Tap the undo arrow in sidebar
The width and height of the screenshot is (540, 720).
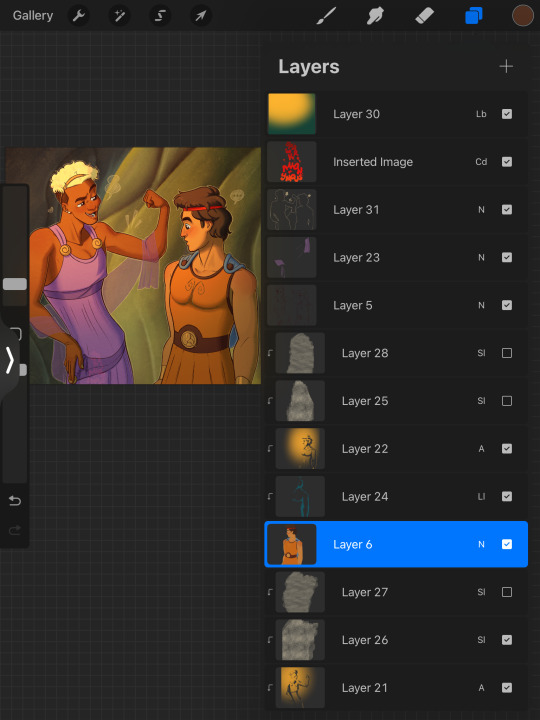15,501
